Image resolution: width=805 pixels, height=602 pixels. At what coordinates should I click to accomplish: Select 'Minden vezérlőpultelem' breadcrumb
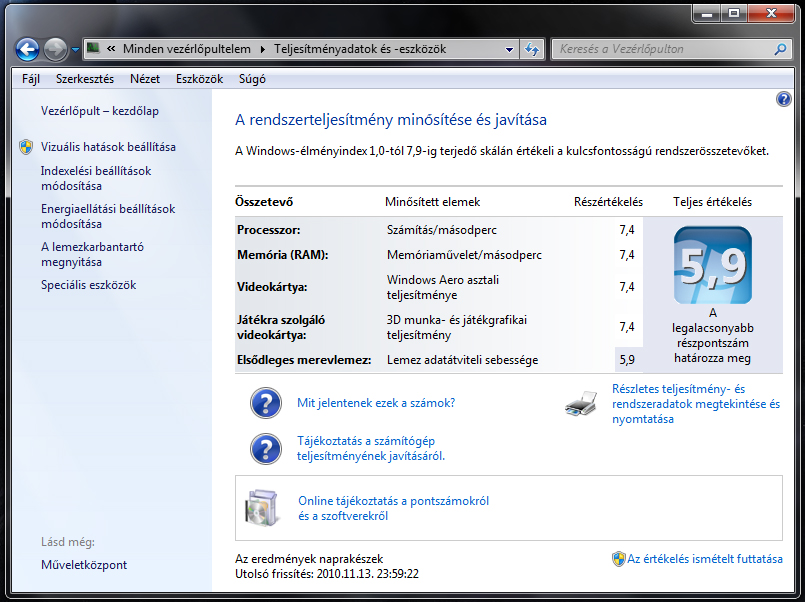187,49
